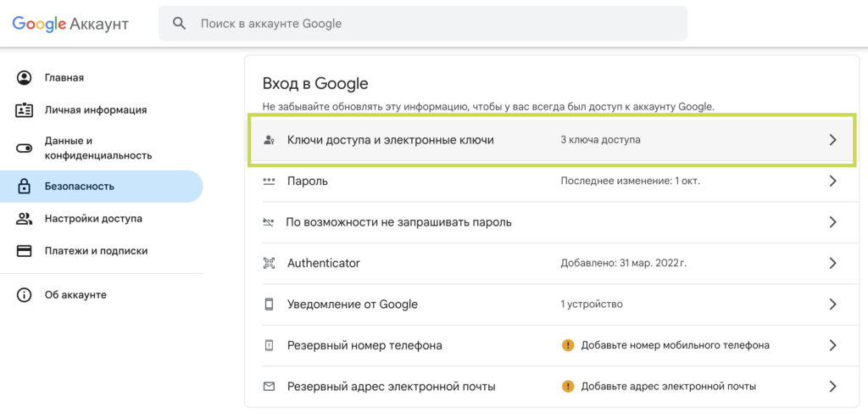Image resolution: width=868 pixels, height=419 pixels.
Task: Click 'Добавлено: 31 мар. 2022 г.' text
Action: (623, 263)
